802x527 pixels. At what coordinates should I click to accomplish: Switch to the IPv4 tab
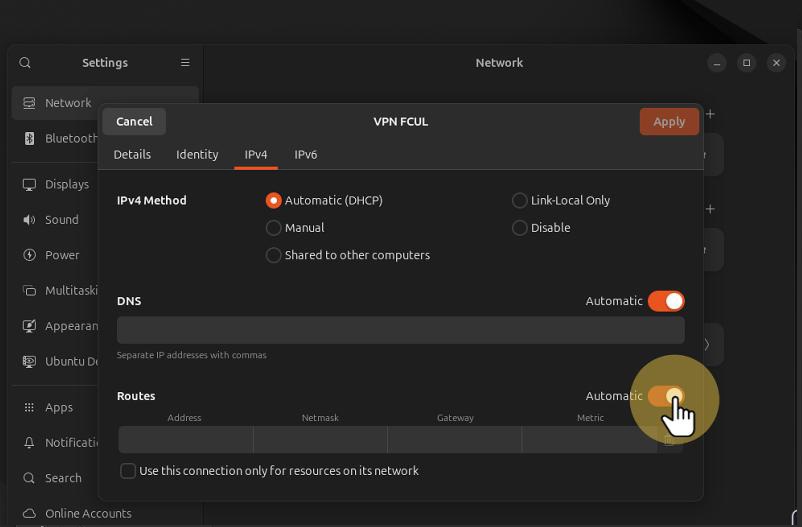point(256,155)
